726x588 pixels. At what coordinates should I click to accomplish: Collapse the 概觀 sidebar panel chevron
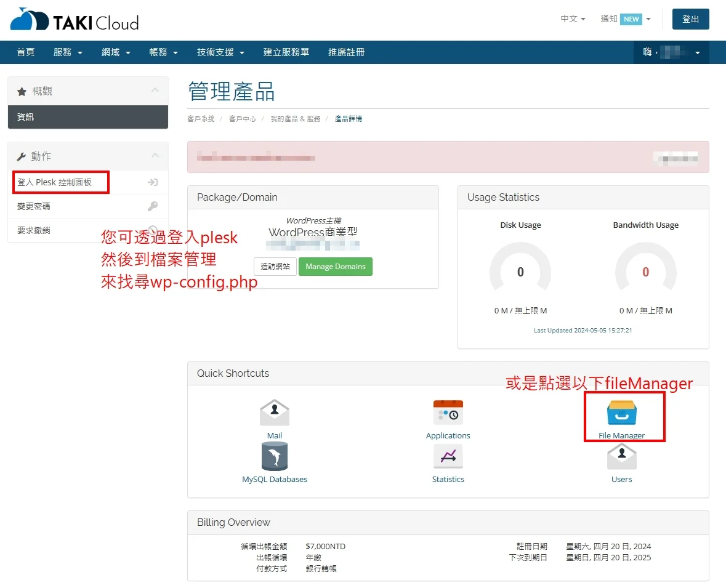(155, 90)
